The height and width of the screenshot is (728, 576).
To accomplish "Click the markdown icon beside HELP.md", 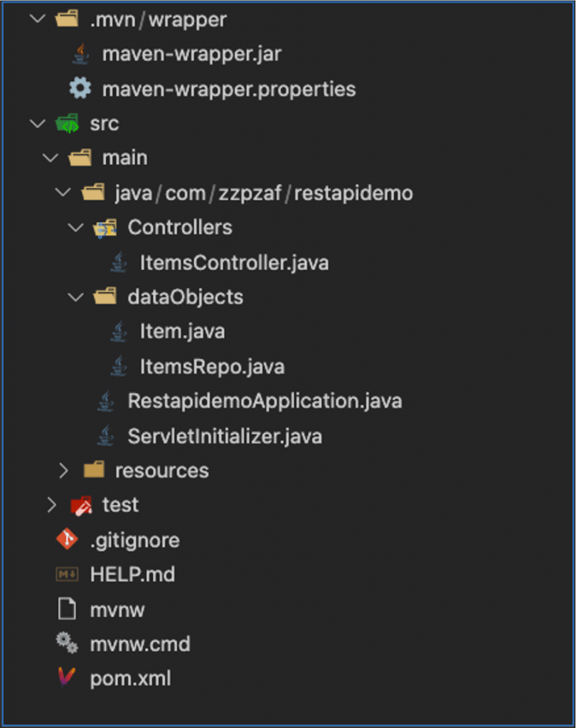I will coord(67,574).
